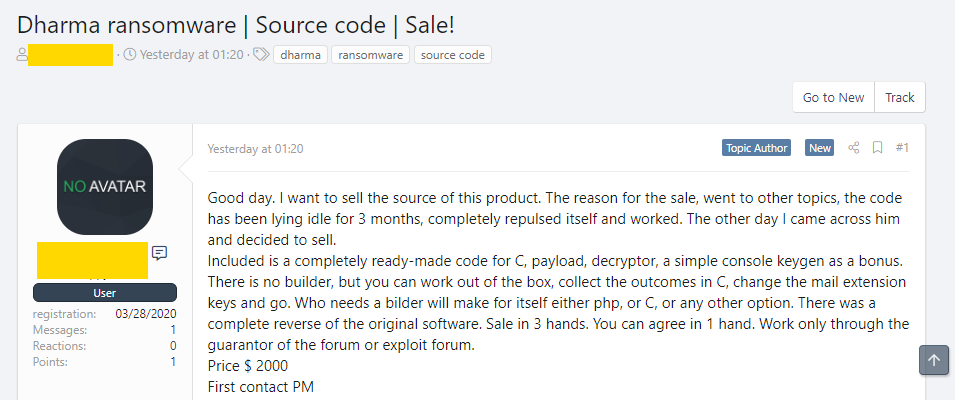Bookmark this post with bookmark icon
955x400 pixels.
(877, 148)
